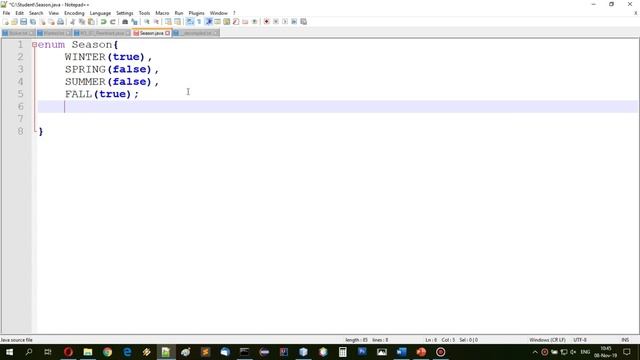Click the Stop Recording macro icon
The image size is (640, 360).
pos(276,22)
